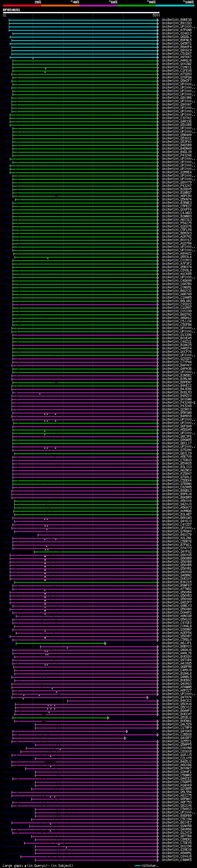Select the UniRef100_B4K3C2 label
Screen dimensions: 197x868
click(x=177, y=700)
